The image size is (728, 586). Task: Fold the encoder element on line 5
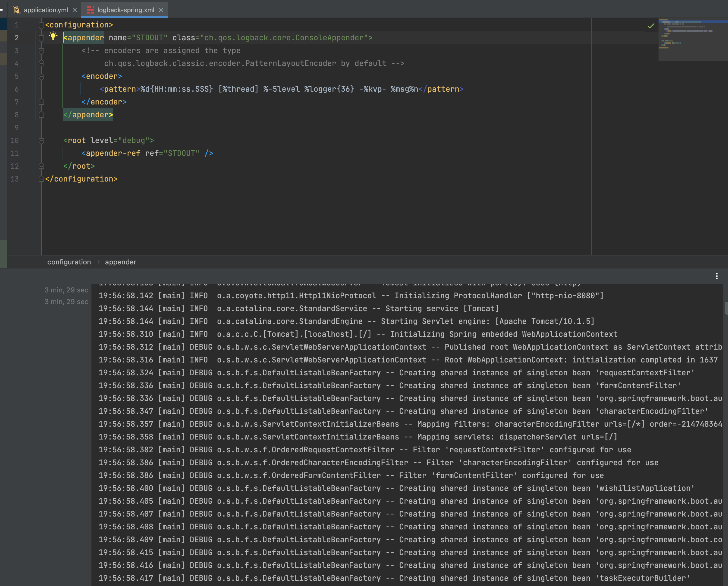[x=41, y=77]
